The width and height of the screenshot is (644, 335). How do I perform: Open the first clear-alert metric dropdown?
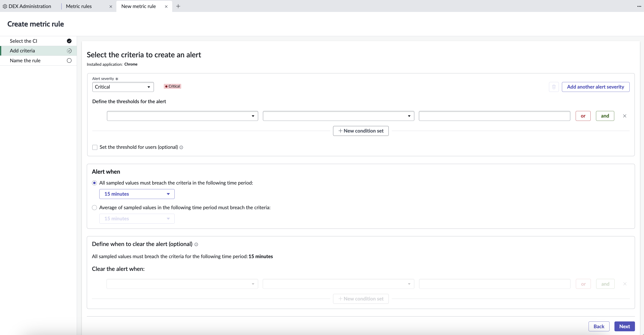click(182, 284)
